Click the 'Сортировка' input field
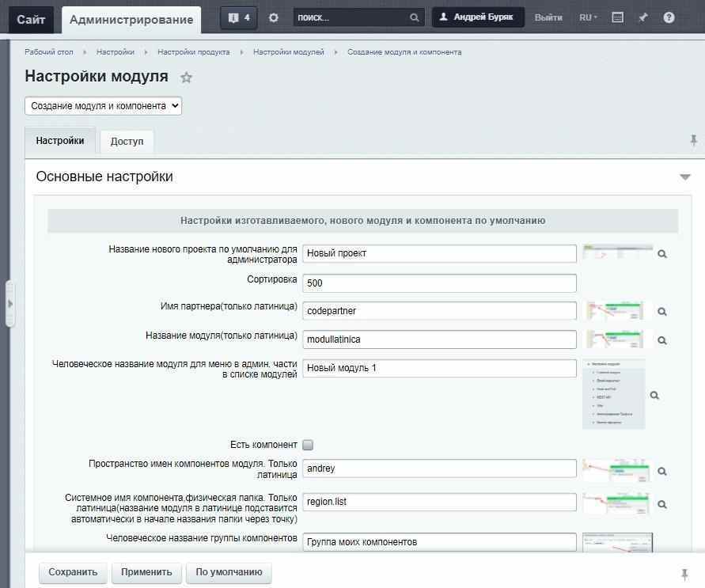 click(x=440, y=283)
